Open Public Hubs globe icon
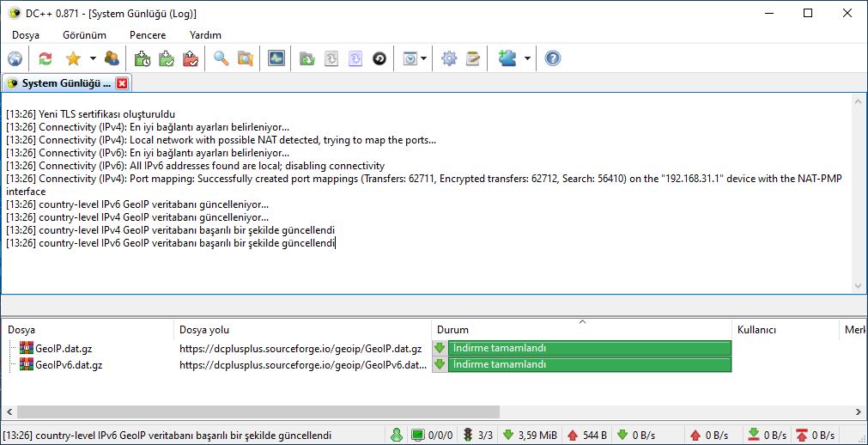Screen dimensions: 868x445 click(15, 58)
